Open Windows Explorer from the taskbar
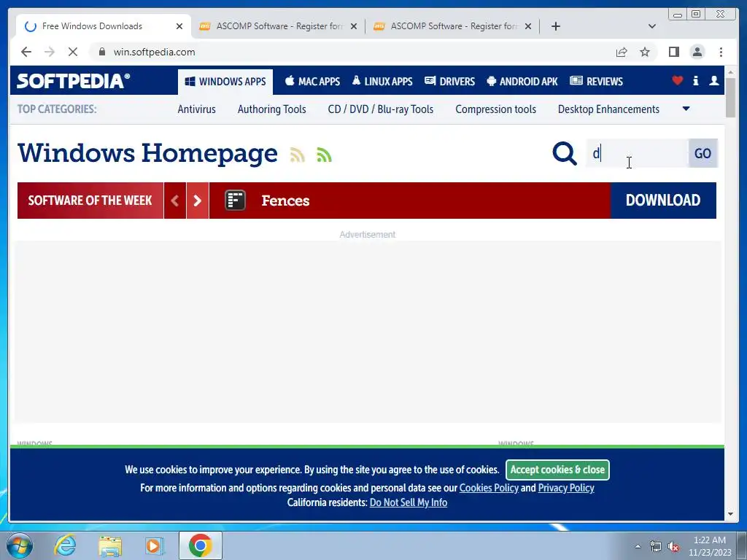747x560 pixels. pyautogui.click(x=110, y=545)
